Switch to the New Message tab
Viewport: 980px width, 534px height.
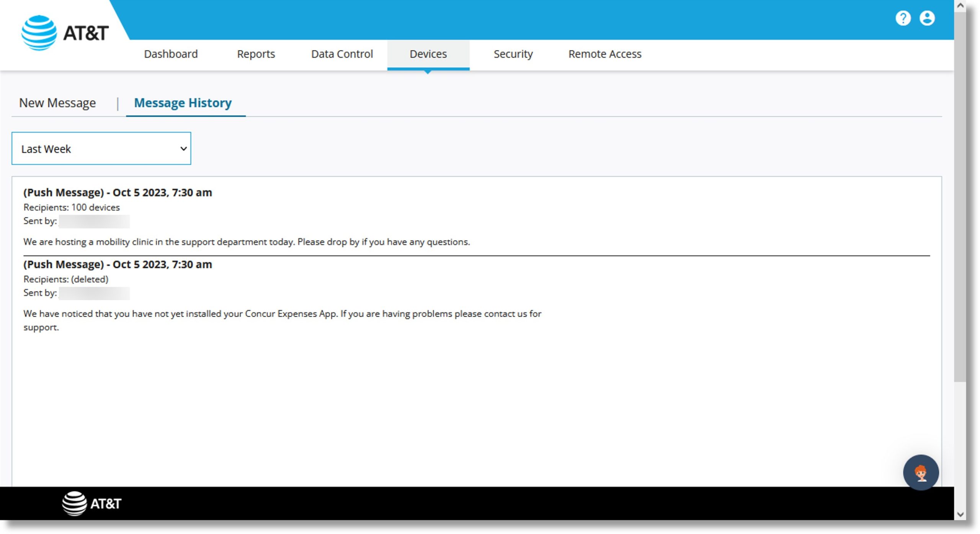(57, 103)
